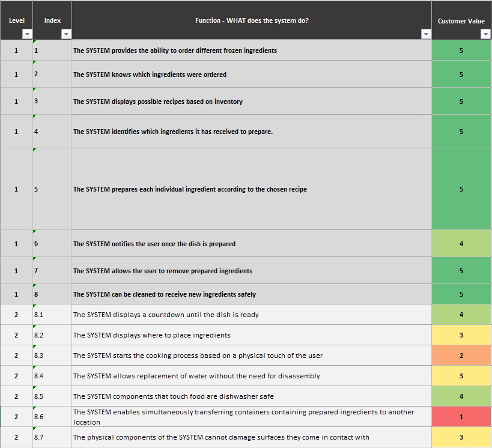Select index cell '8.2'
Image resolution: width=492 pixels, height=448 pixels.
coord(52,334)
